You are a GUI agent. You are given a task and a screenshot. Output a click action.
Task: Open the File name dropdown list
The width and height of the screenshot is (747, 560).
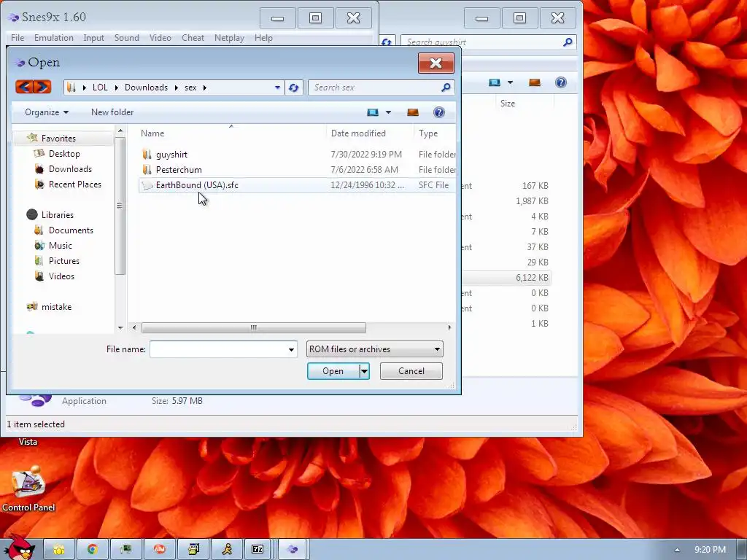291,349
